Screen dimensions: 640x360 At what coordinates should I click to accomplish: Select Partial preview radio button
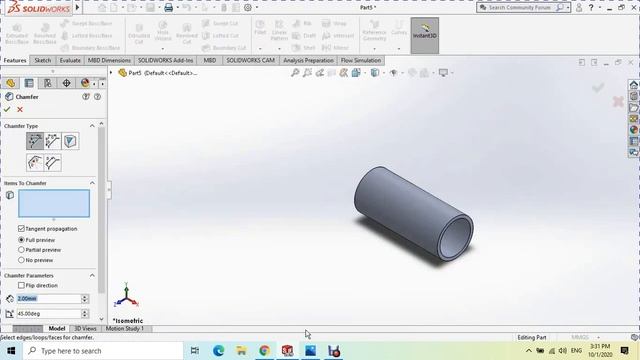point(21,250)
